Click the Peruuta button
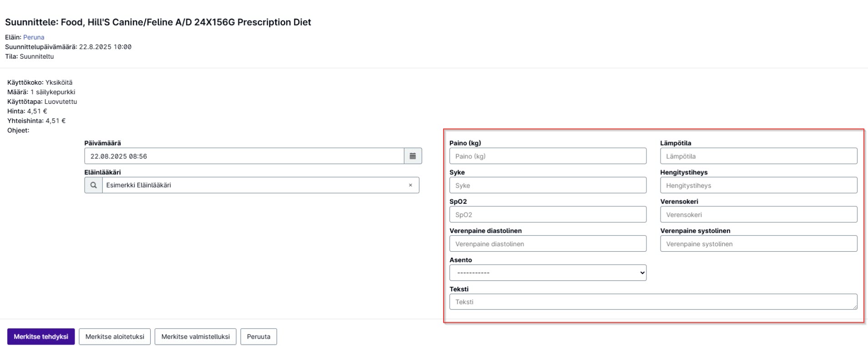 (258, 336)
